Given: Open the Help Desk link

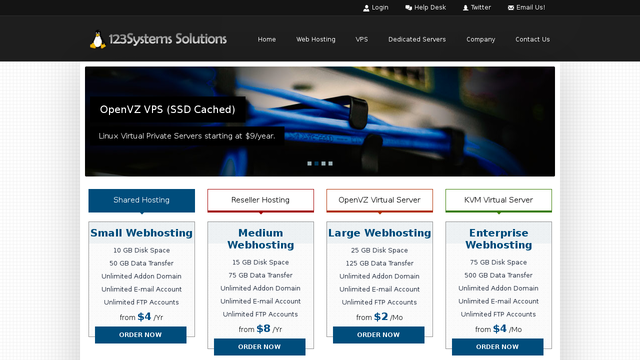Looking at the screenshot, I should pos(430,7).
